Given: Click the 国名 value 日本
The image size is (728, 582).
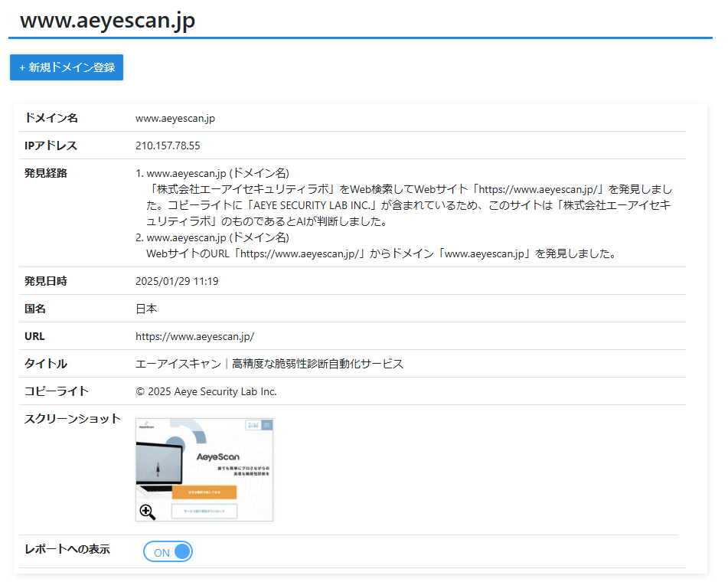Looking at the screenshot, I should click(x=146, y=309).
